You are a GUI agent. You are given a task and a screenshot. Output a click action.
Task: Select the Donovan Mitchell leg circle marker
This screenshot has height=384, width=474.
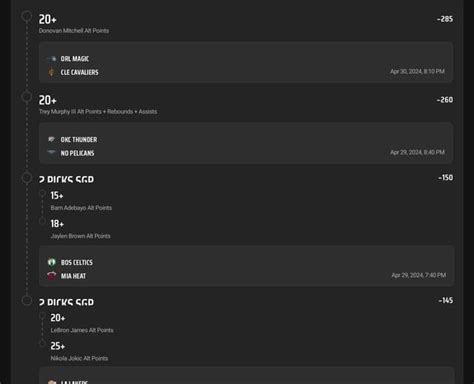[27, 16]
